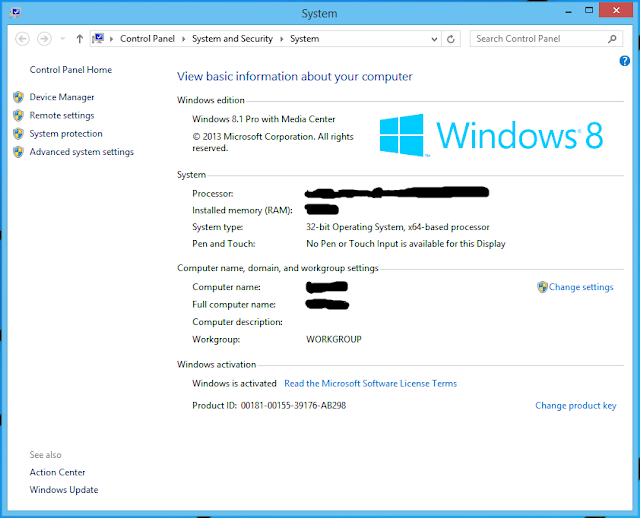Click the WORKGROUP value
The height and width of the screenshot is (518, 640).
(x=334, y=340)
